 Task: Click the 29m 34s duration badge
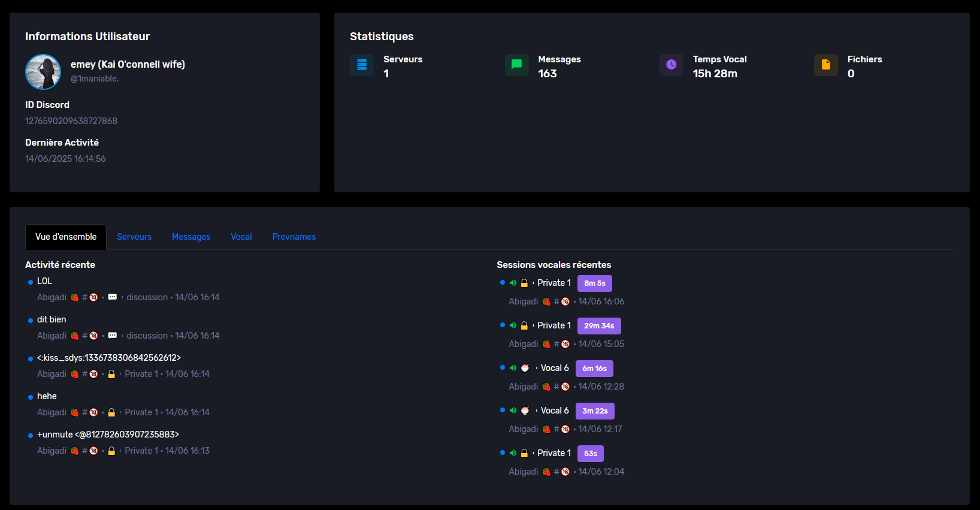[599, 326]
